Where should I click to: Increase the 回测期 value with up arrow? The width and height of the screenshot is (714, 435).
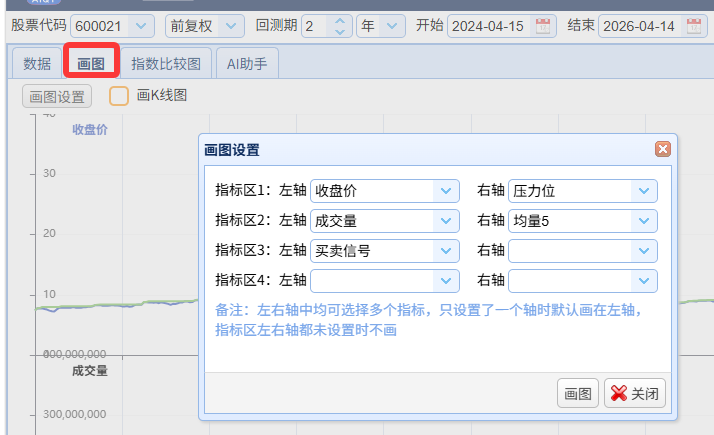point(339,20)
